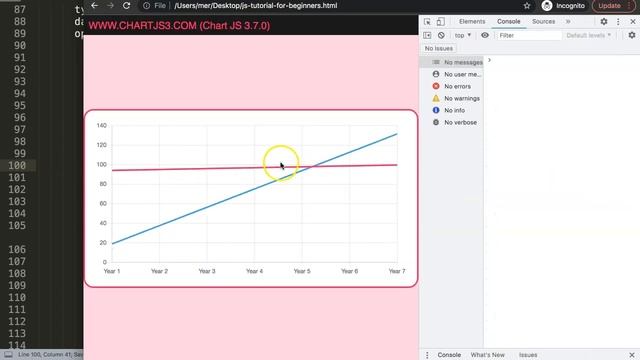The height and width of the screenshot is (360, 640).
Task: Switch to the Sources tab
Action: pos(543,22)
